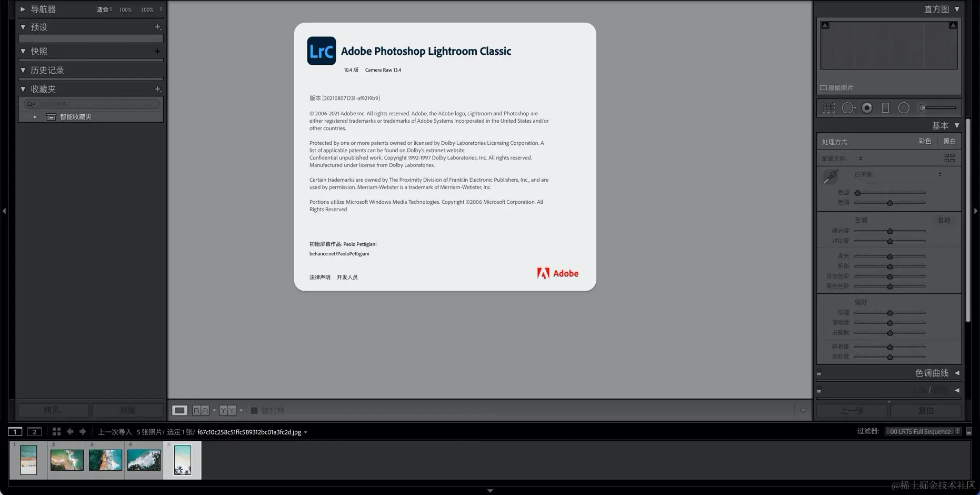Switch to loupe view in toolbar
Viewport: 980px width, 495px height.
point(179,410)
